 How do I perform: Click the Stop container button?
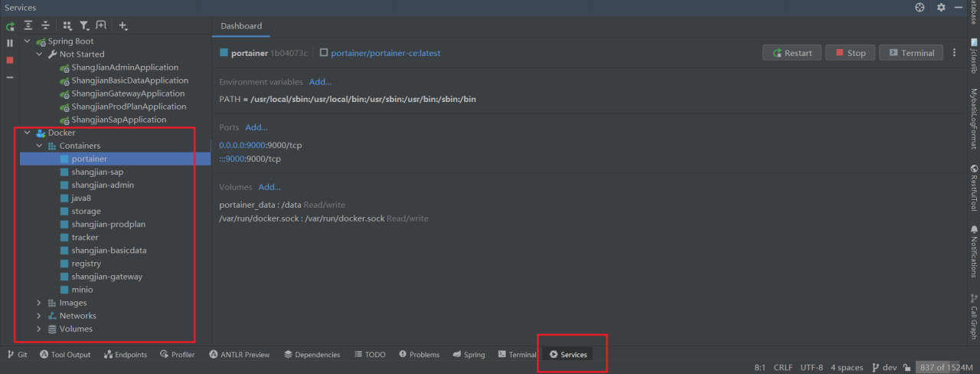[x=850, y=53]
